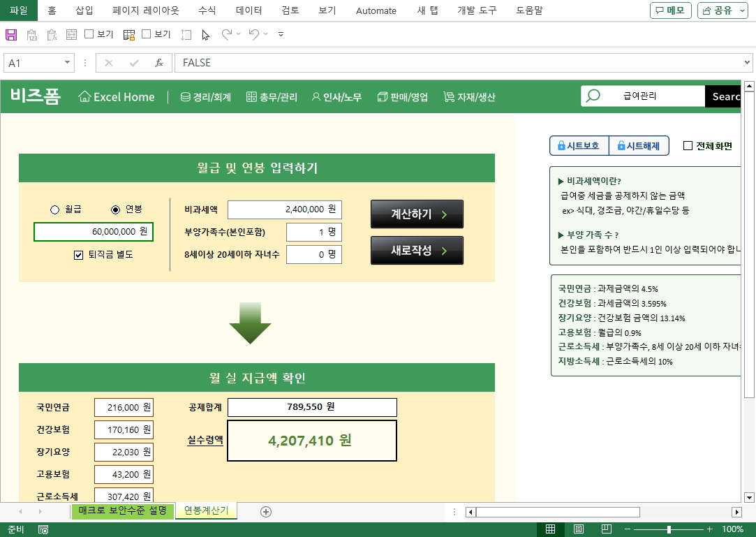Open Customize Quick Access Toolbar dropdown
Screen dimensions: 756x537
[281, 34]
